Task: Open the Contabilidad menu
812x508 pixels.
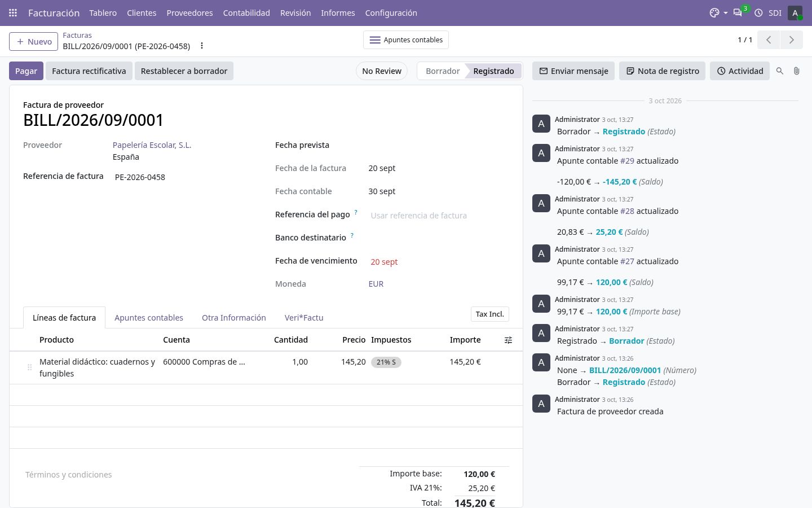Action: point(246,12)
